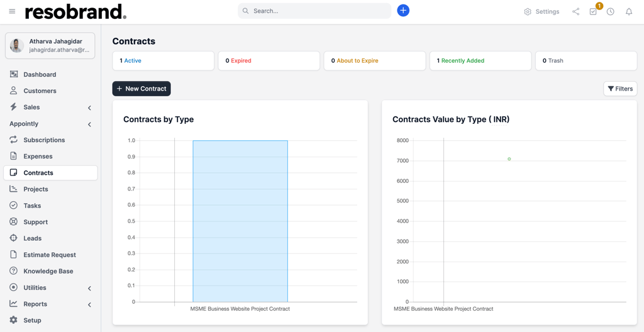Click the Settings gear icon
The height and width of the screenshot is (332, 644).
coord(528,11)
